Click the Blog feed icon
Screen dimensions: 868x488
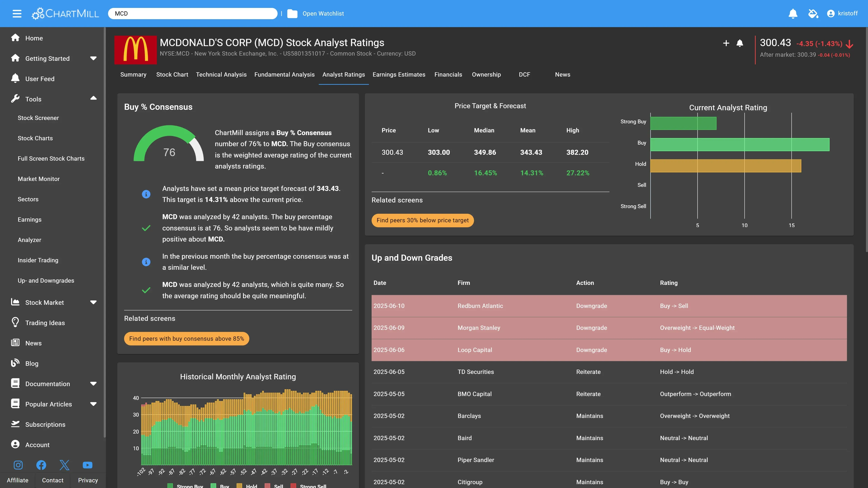[15, 363]
